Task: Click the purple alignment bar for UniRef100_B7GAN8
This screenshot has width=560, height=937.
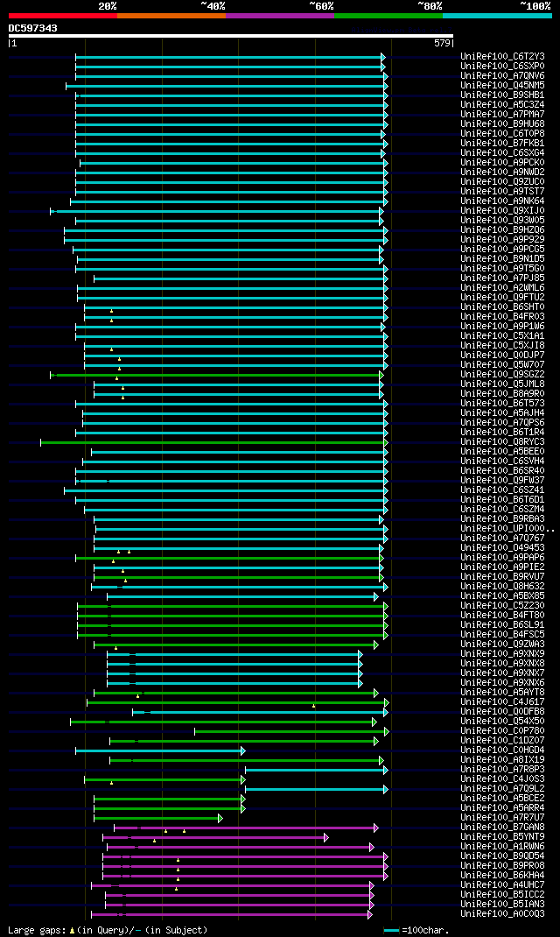Action: pyautogui.click(x=246, y=828)
